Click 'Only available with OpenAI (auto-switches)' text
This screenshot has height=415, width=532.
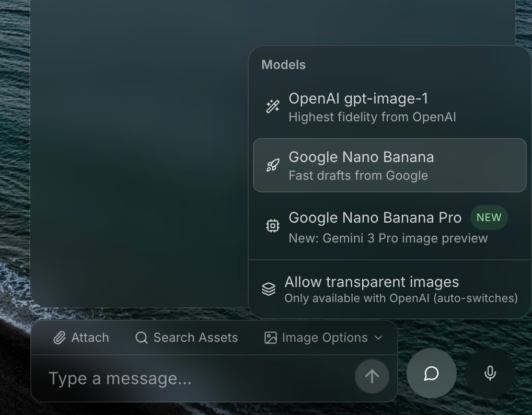[x=401, y=298]
